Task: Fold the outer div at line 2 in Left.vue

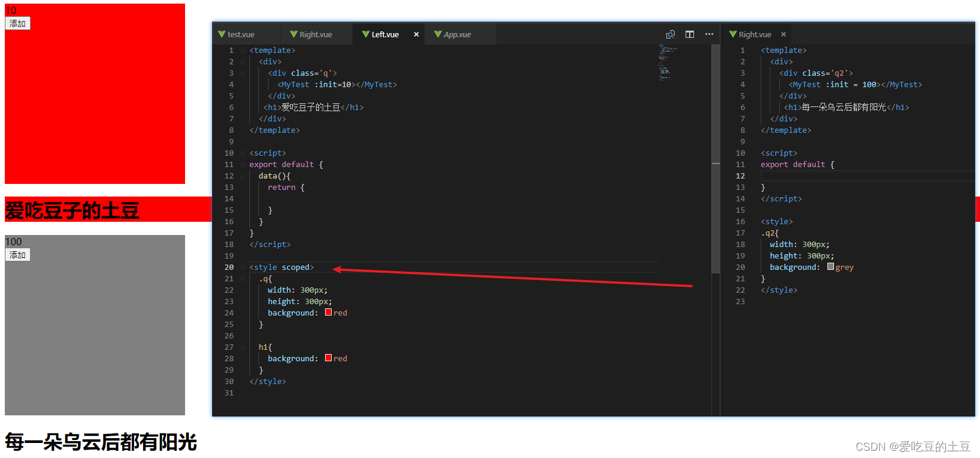Action: pyautogui.click(x=243, y=62)
